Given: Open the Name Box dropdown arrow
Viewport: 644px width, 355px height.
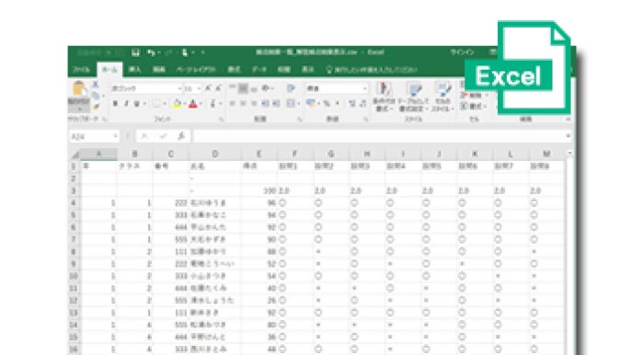Looking at the screenshot, I should click(115, 136).
